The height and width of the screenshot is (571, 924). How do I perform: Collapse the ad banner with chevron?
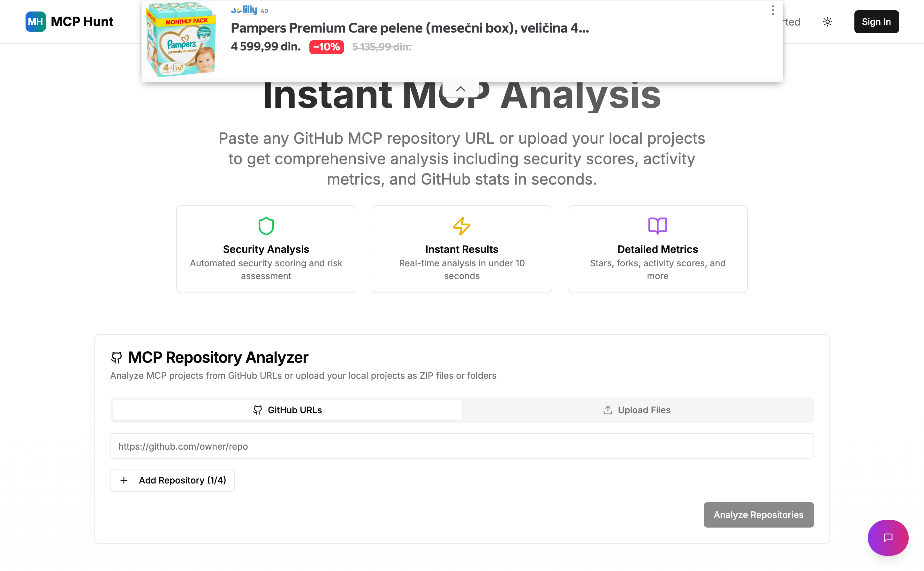point(460,89)
